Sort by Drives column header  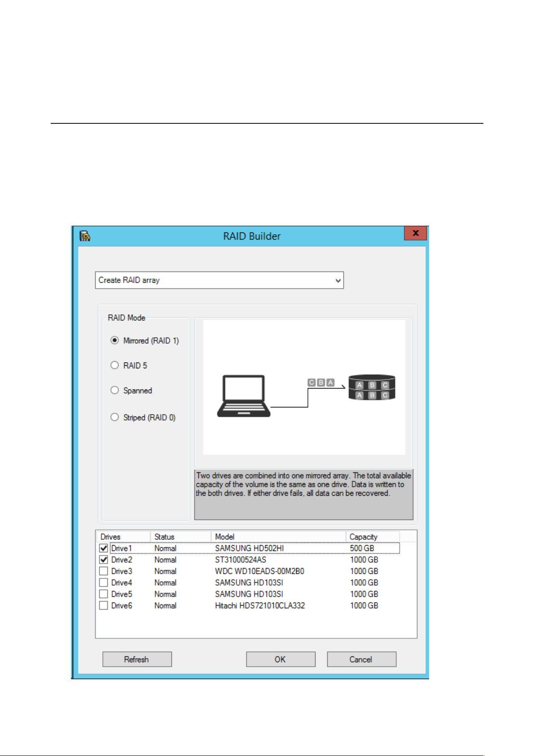(123, 537)
